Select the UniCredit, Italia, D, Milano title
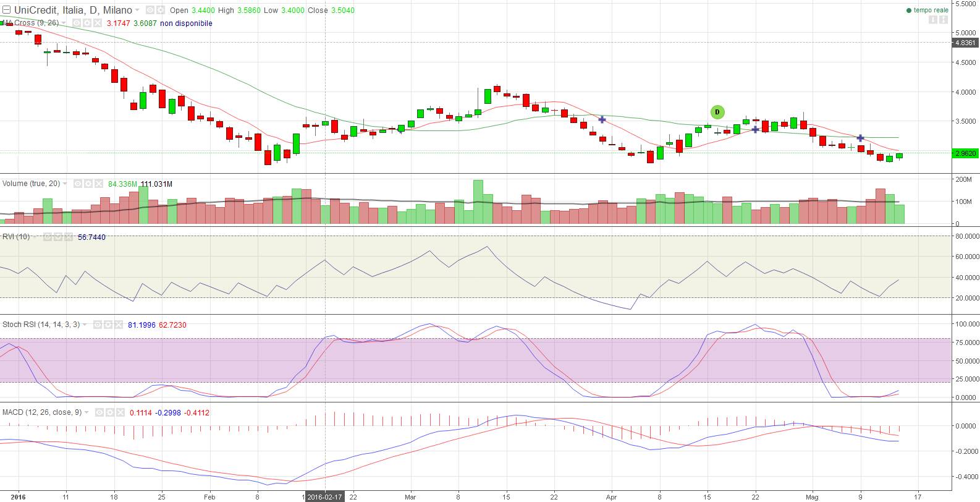Screen dimensions: 980x502 (73, 10)
